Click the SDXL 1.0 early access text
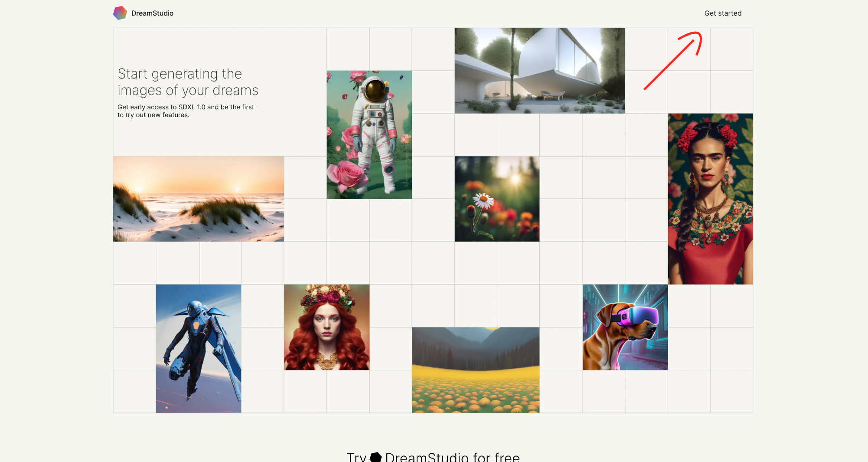Image resolution: width=868 pixels, height=462 pixels. 186,111
